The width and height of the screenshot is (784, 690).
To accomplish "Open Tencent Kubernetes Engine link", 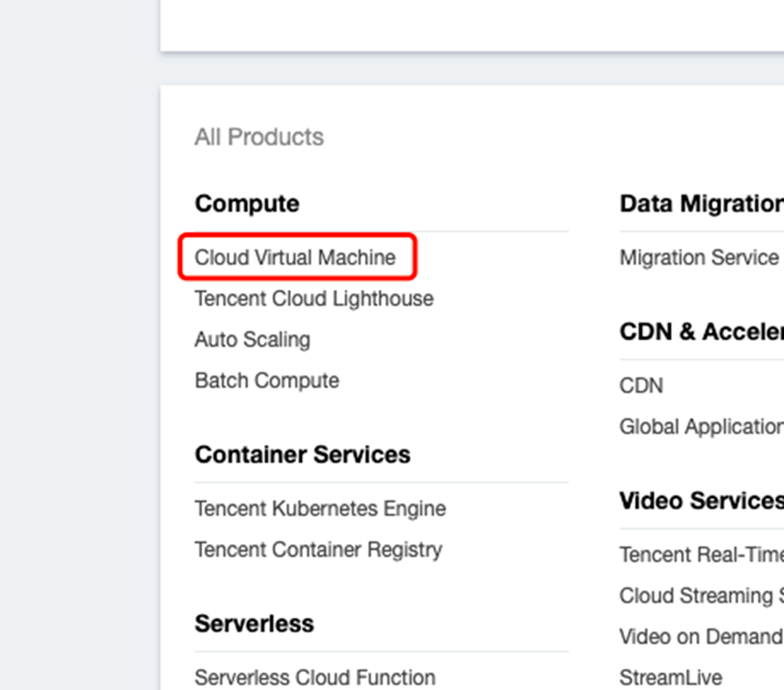I will tap(320, 509).
